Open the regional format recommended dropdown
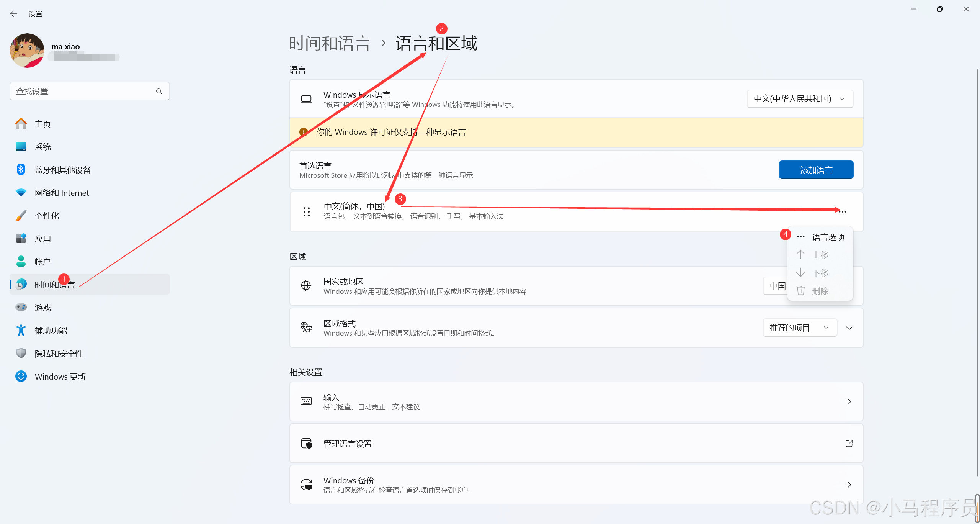 (799, 327)
